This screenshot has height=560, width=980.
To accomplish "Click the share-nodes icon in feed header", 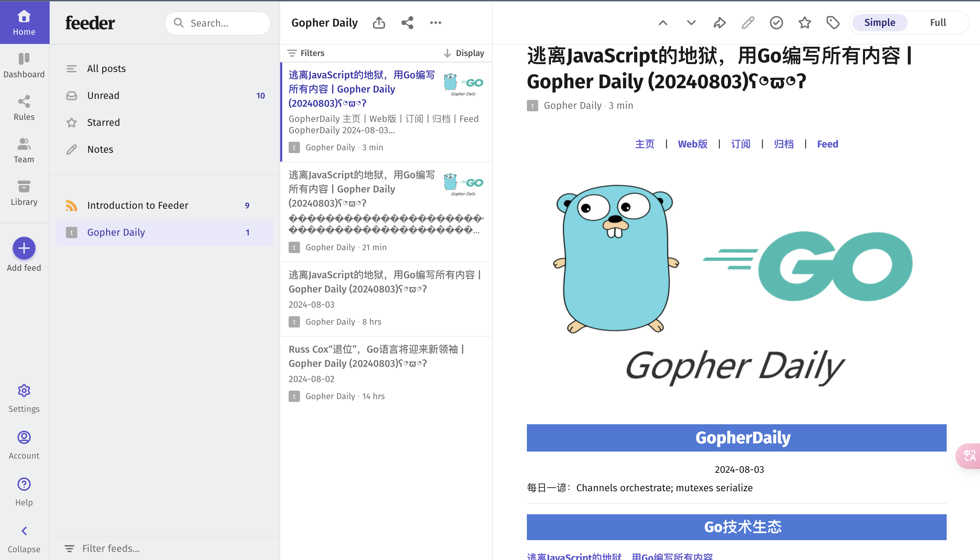I will [407, 23].
